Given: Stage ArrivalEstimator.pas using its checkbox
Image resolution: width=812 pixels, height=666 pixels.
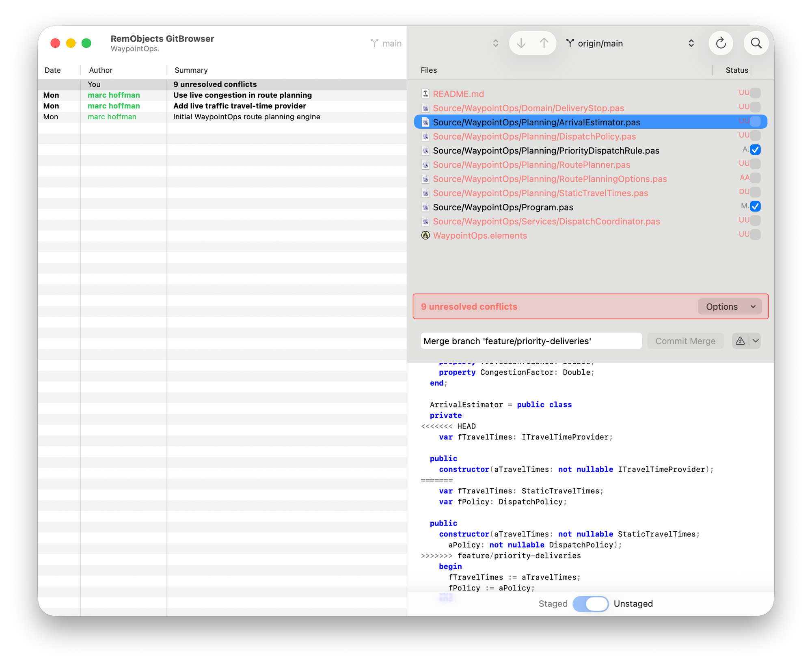Looking at the screenshot, I should [x=755, y=121].
